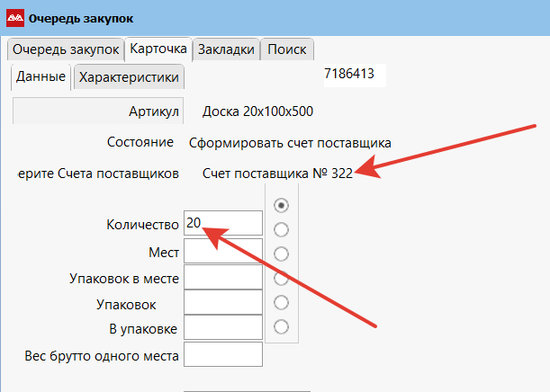550x392 pixels.
Task: Open the Поиск tab
Action: click(287, 49)
